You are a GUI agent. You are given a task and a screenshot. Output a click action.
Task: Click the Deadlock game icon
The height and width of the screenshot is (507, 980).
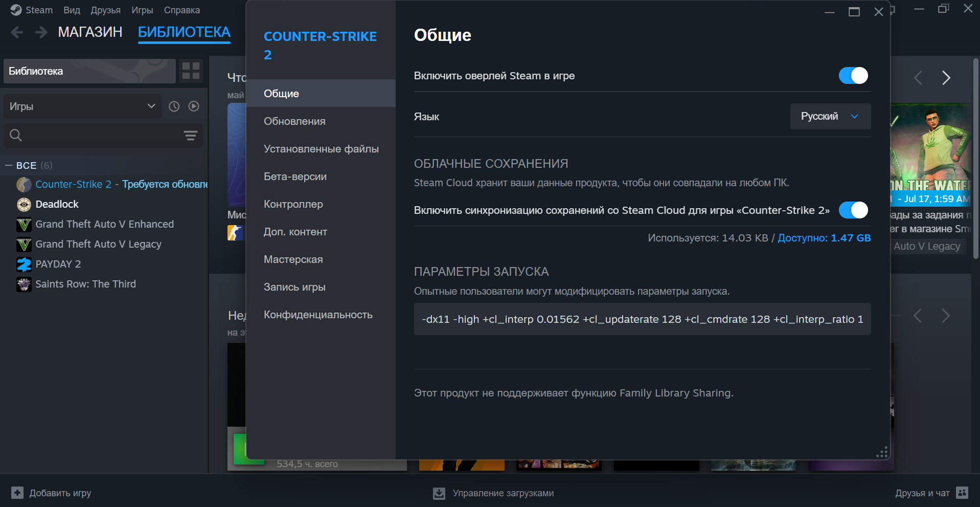(x=24, y=204)
